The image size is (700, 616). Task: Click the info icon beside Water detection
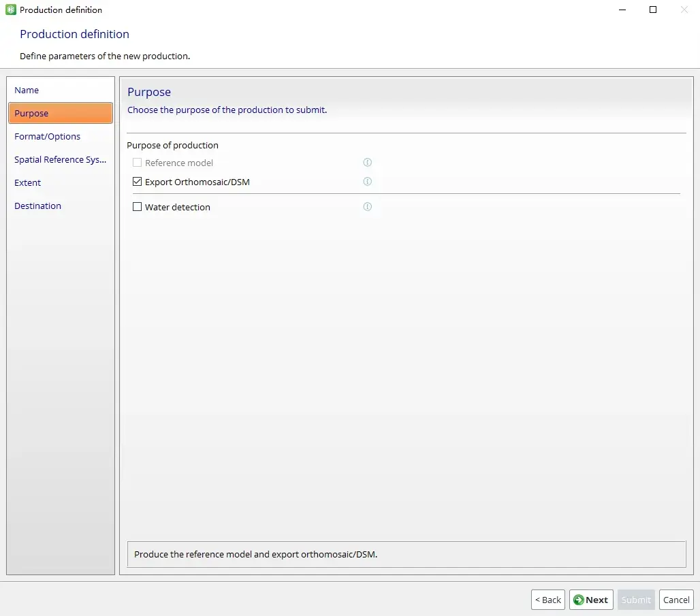[368, 207]
